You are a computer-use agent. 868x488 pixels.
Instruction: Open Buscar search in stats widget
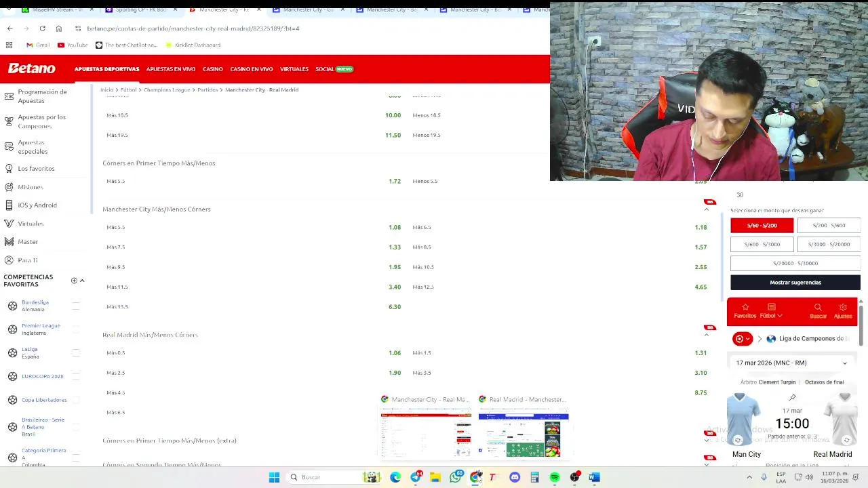818,311
